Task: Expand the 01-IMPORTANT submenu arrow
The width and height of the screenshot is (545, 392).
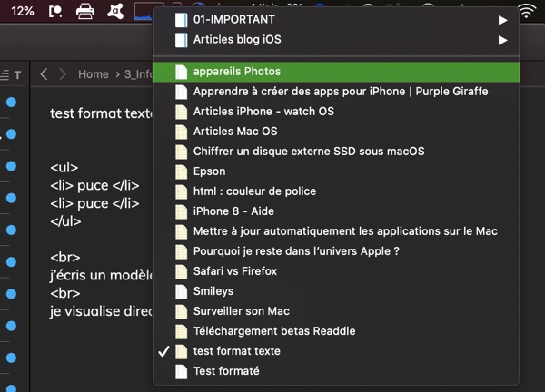Action: 503,20
